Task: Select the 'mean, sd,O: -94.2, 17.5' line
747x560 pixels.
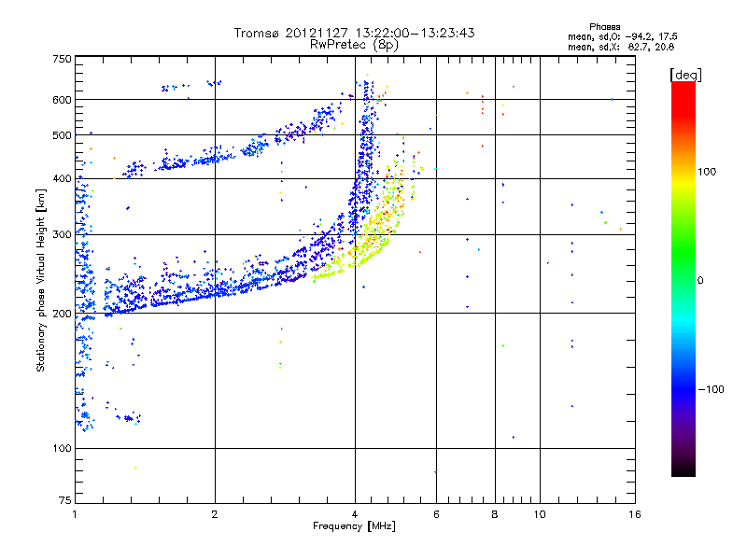Action: click(622, 36)
